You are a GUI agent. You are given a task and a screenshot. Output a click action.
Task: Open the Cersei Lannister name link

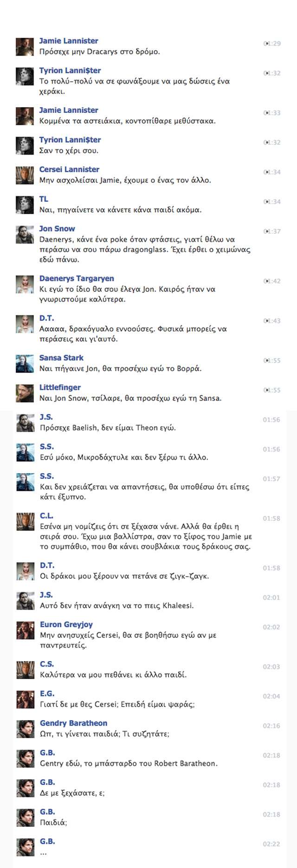tap(69, 169)
